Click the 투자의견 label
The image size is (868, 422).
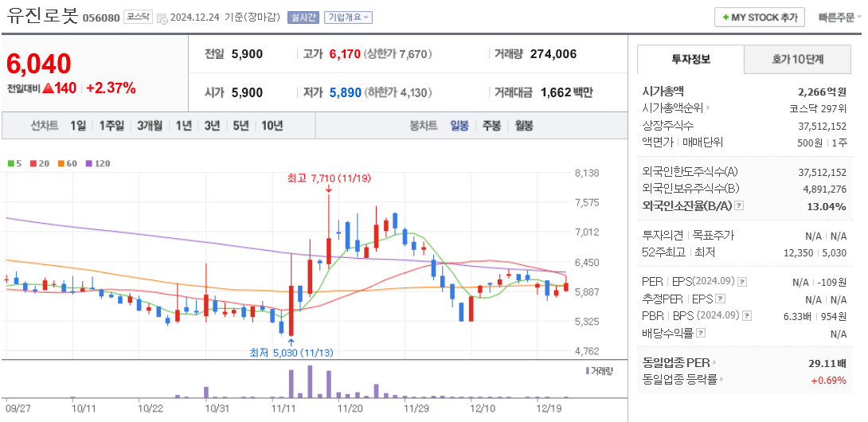[663, 236]
